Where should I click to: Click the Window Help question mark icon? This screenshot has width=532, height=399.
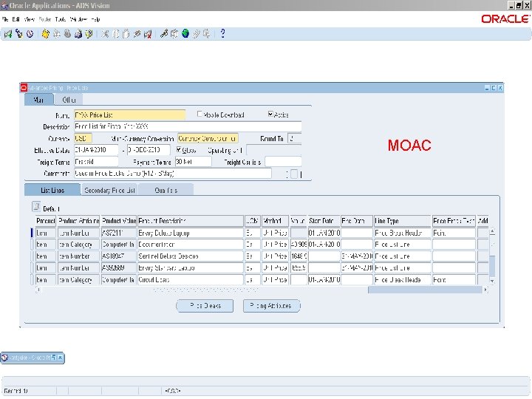(x=222, y=33)
